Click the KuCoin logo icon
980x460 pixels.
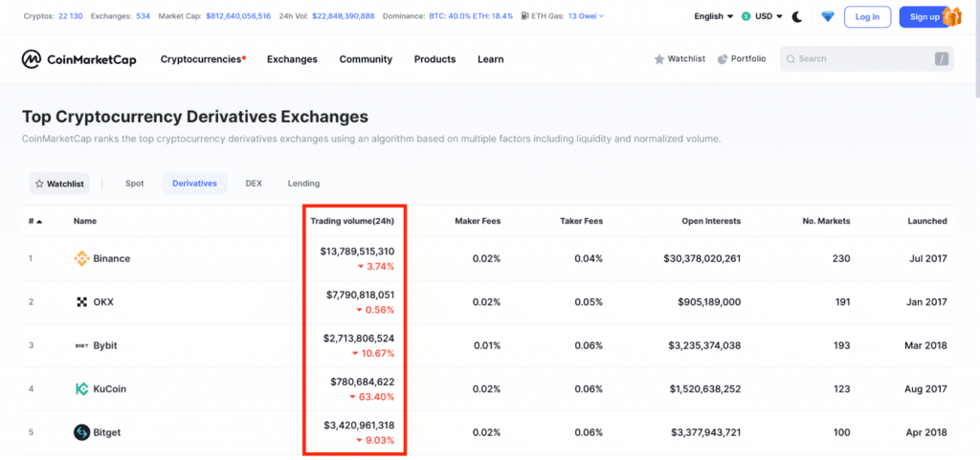point(82,389)
